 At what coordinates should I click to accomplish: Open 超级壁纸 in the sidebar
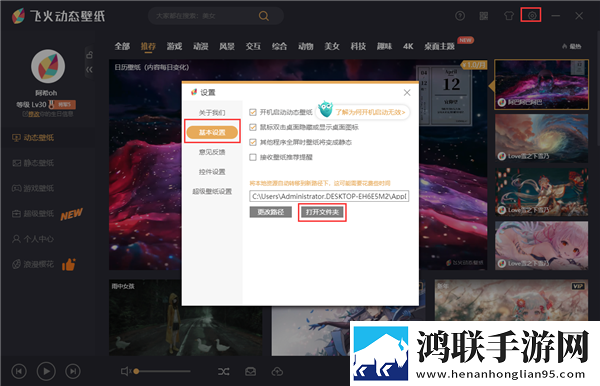point(33,213)
